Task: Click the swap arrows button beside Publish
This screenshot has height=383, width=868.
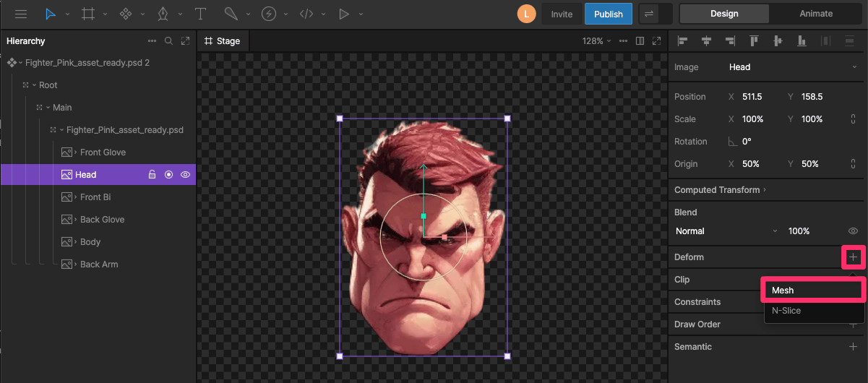Action: tap(648, 14)
